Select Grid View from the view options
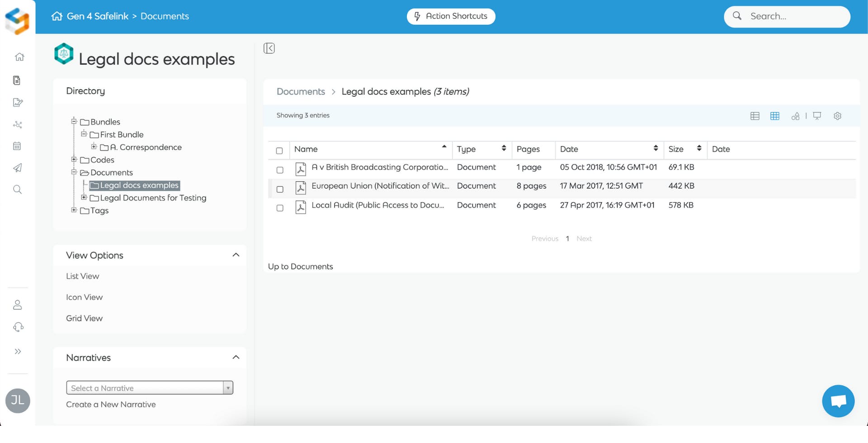 point(84,318)
